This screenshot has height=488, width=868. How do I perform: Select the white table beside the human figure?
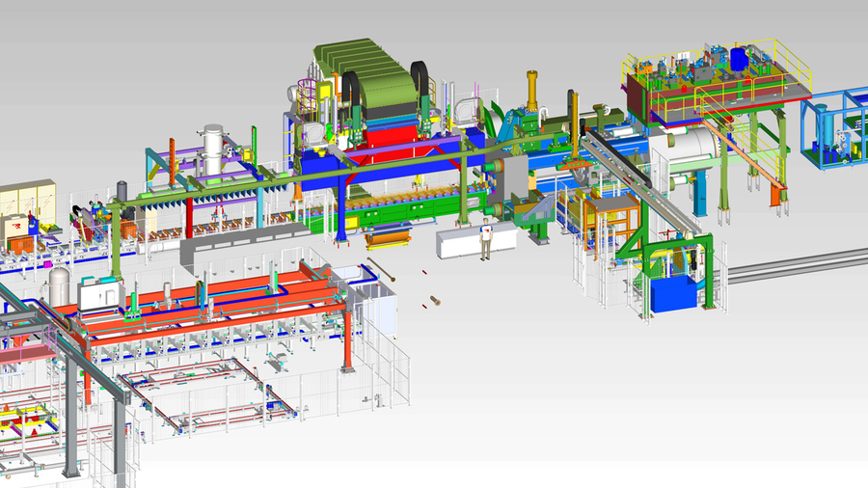click(458, 243)
